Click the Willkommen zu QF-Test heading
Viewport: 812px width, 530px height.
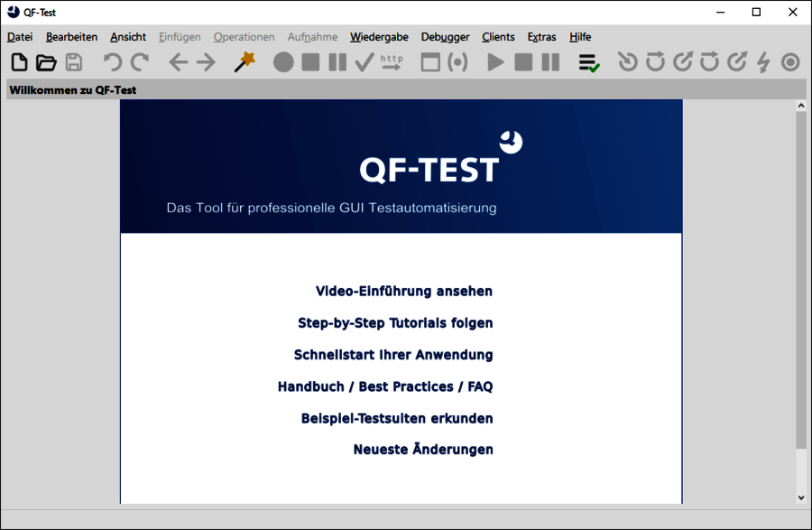coord(72,90)
